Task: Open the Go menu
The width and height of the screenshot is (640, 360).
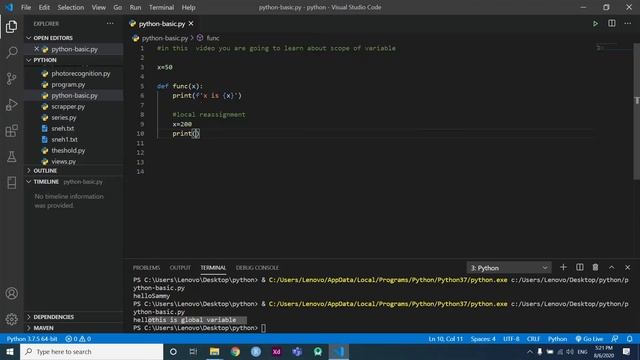Action: click(x=118, y=7)
